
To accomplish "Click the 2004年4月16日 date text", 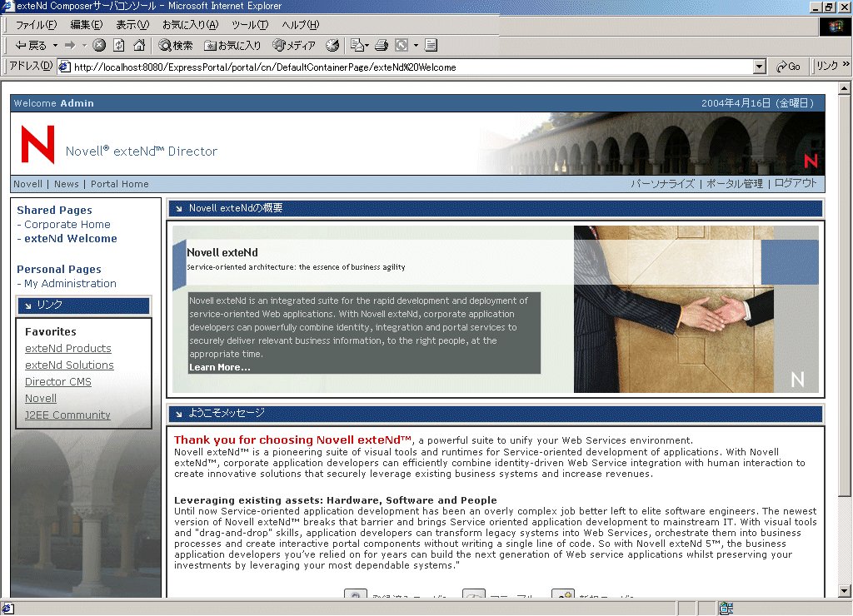I will click(758, 103).
